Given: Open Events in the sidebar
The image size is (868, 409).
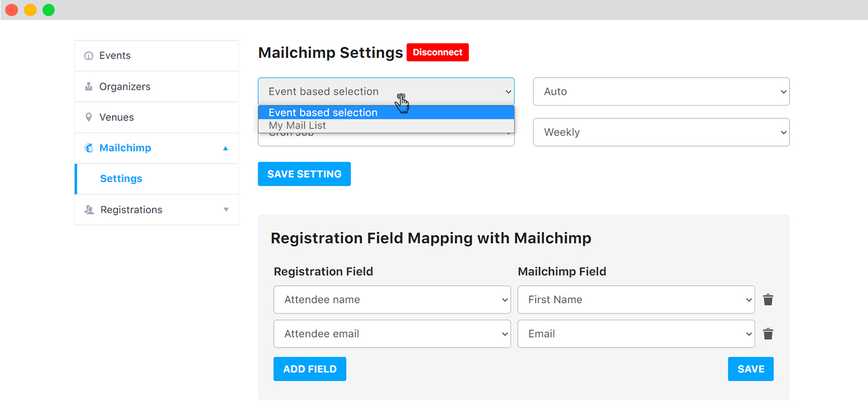Looking at the screenshot, I should (x=156, y=56).
